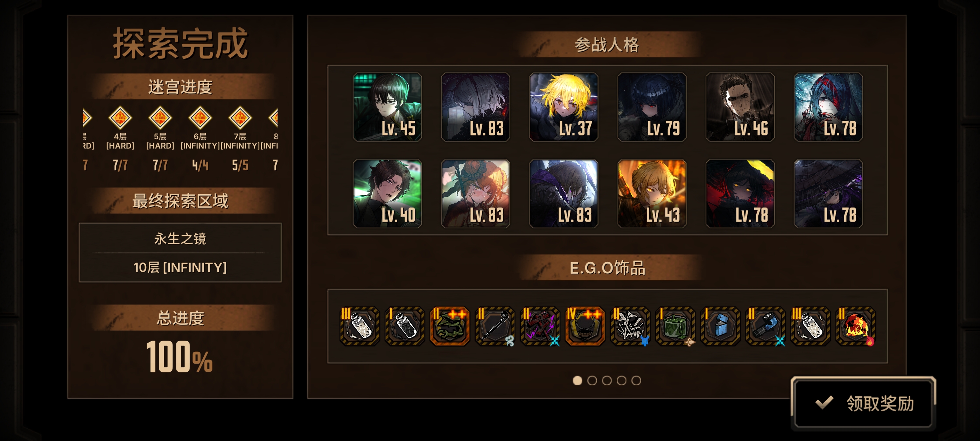This screenshot has height=441, width=980.
Task: Select the 4层 HARD floor clear marker
Action: pyautogui.click(x=120, y=118)
